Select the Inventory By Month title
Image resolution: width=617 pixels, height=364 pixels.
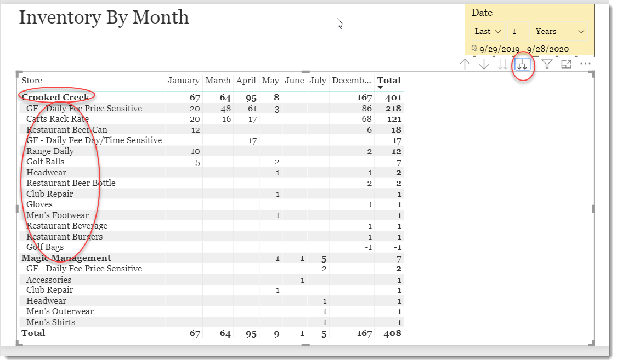pos(104,18)
